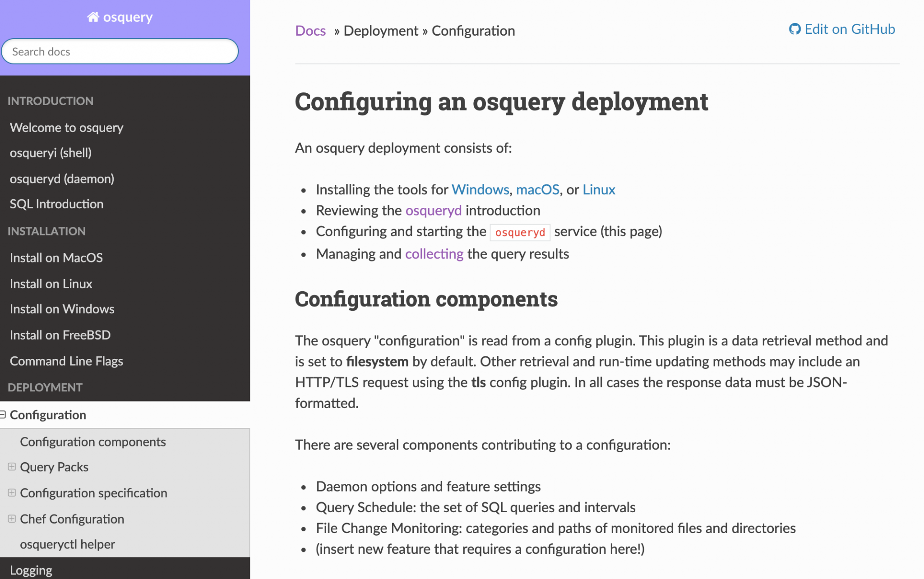Follow the macOS install link
Viewport: 924px width, 579px height.
pyautogui.click(x=537, y=189)
